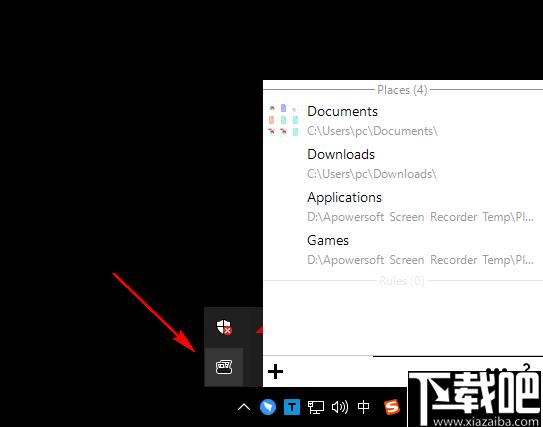Click the Sogou S input icon
543x427 pixels.
[x=392, y=407]
